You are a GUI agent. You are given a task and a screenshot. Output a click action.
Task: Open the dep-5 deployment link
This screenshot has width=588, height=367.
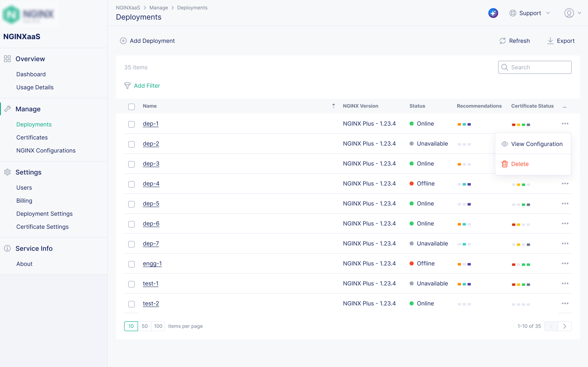click(x=151, y=204)
